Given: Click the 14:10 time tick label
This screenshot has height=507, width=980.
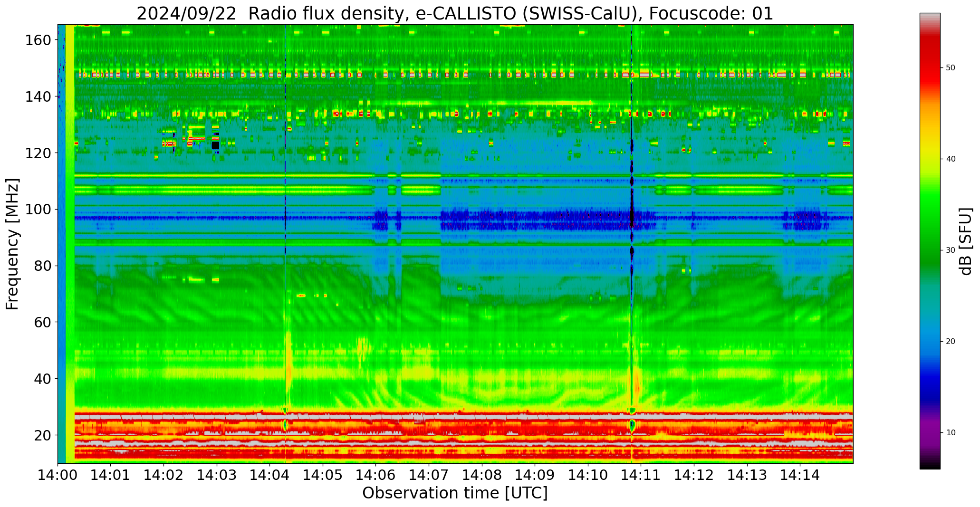Looking at the screenshot, I should point(588,474).
